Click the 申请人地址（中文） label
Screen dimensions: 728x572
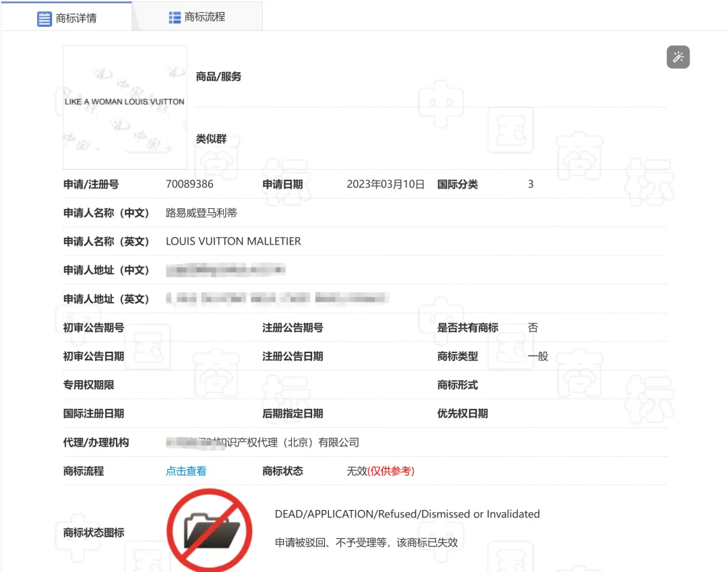(106, 270)
